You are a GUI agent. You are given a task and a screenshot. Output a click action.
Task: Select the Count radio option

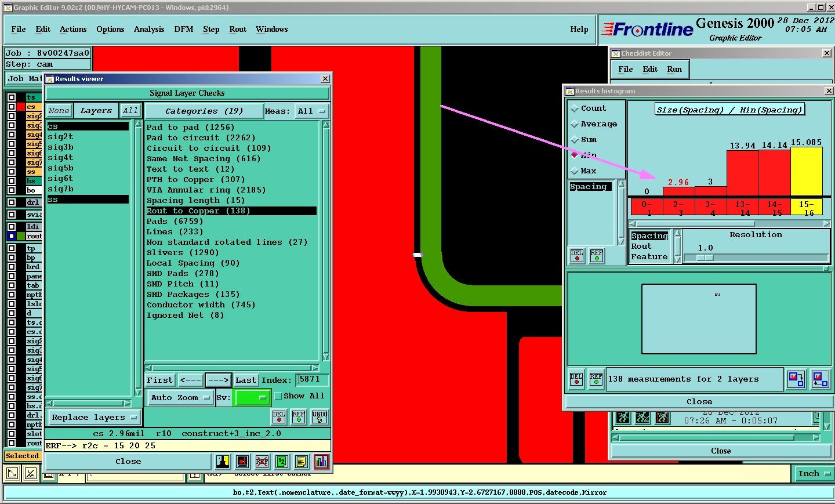click(575, 108)
